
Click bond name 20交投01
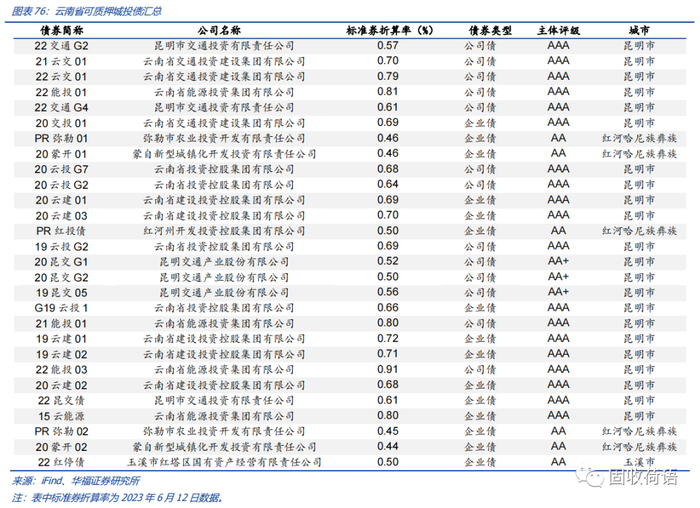pyautogui.click(x=62, y=123)
